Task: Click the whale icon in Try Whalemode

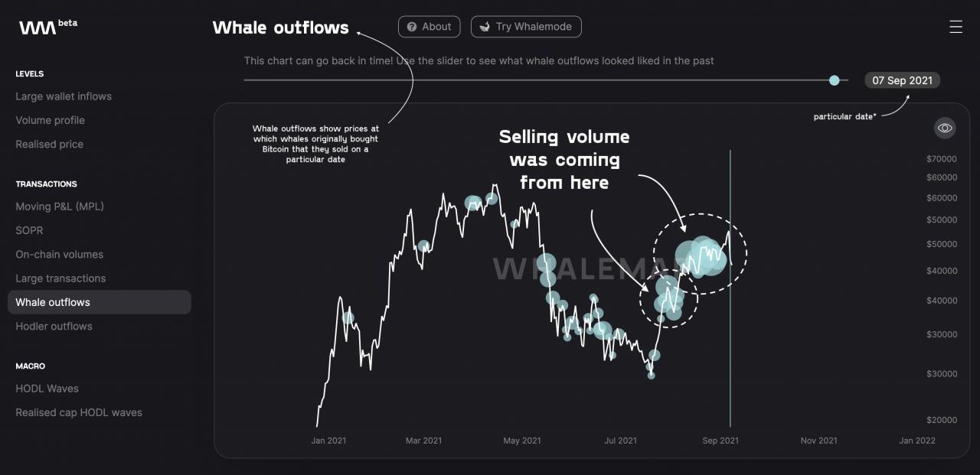Action: (x=485, y=27)
